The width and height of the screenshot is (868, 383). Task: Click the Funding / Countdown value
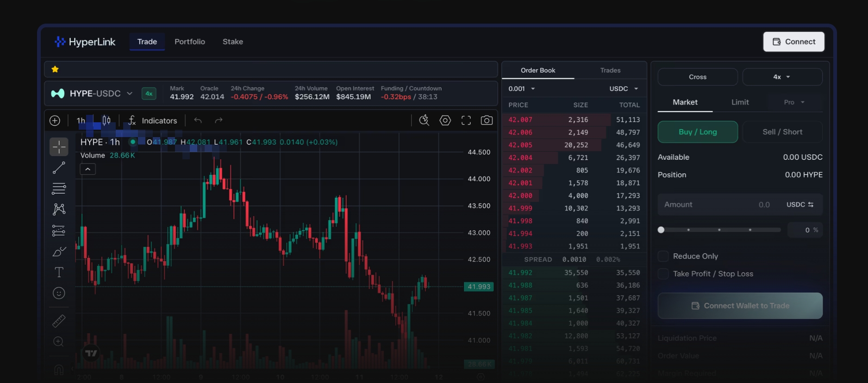[409, 97]
